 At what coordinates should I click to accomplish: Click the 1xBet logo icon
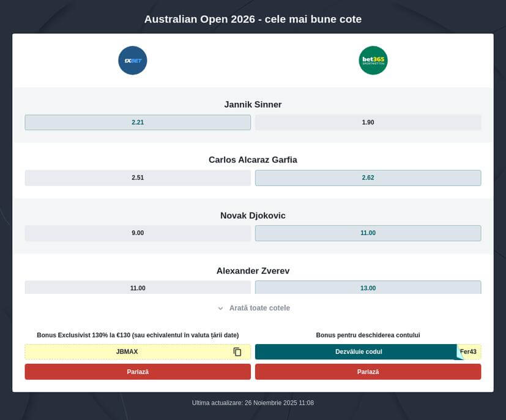coord(132,61)
